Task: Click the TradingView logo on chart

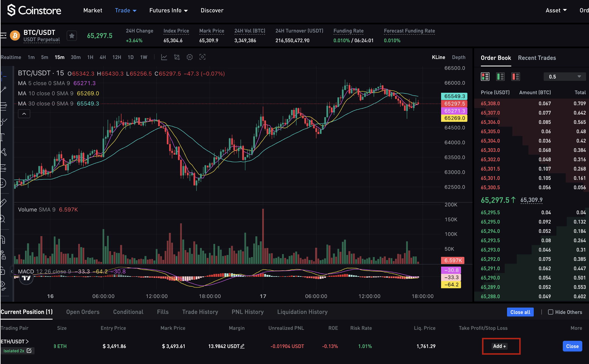Action: pos(26,278)
